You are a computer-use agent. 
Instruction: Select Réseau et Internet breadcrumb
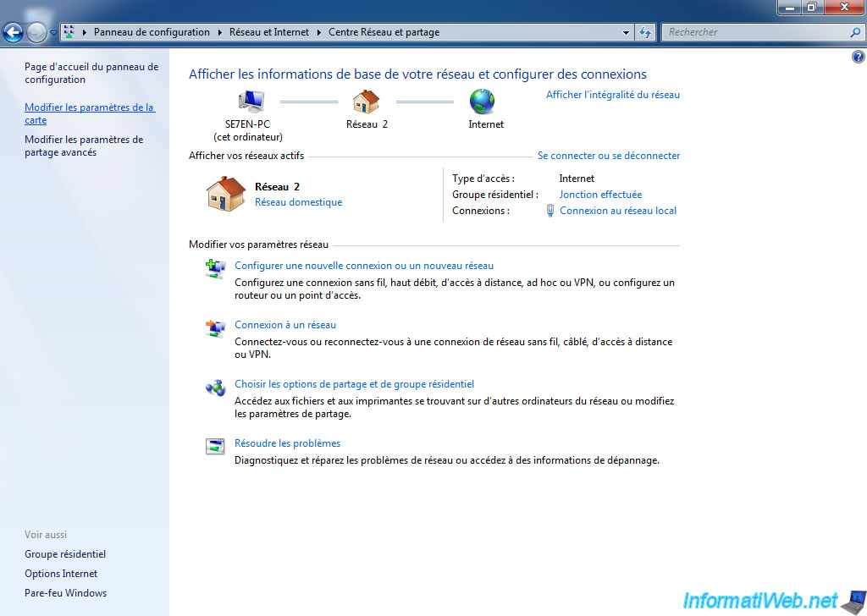tap(269, 32)
